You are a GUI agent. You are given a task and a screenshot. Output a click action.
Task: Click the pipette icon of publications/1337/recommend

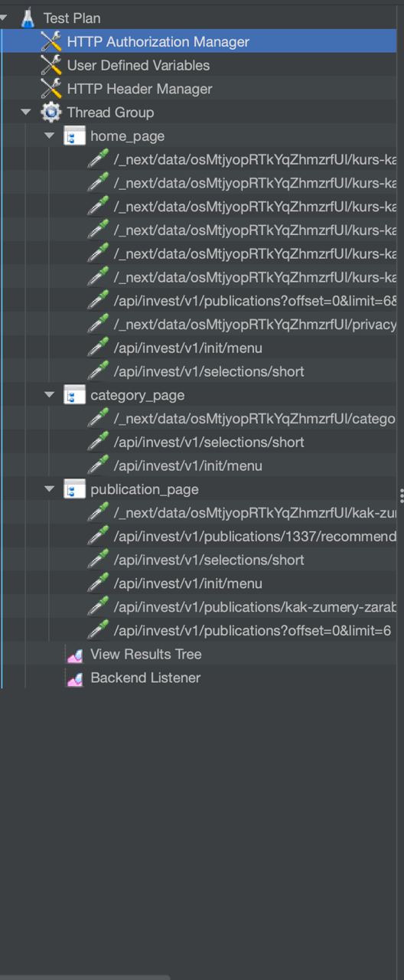98,536
